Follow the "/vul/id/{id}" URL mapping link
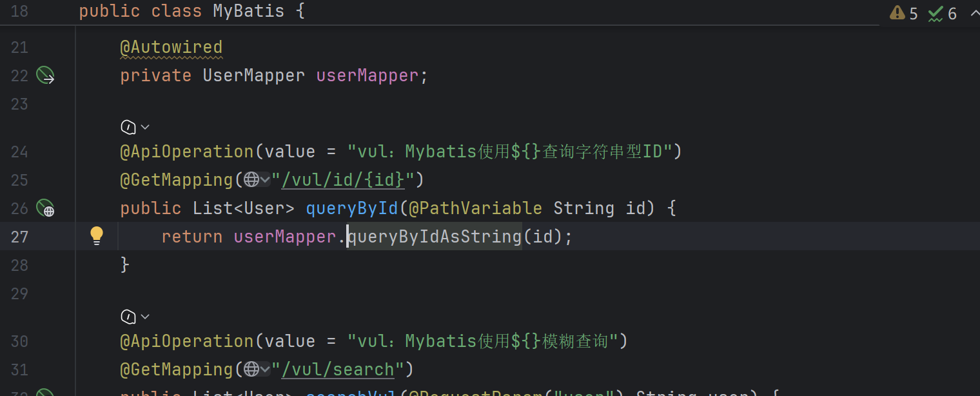Screen dimensions: 980x396 (x=343, y=180)
